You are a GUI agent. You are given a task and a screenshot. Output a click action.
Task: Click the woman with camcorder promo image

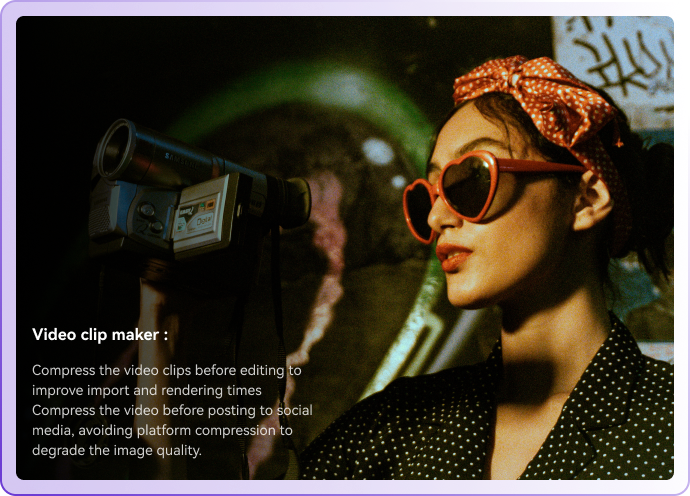345,248
